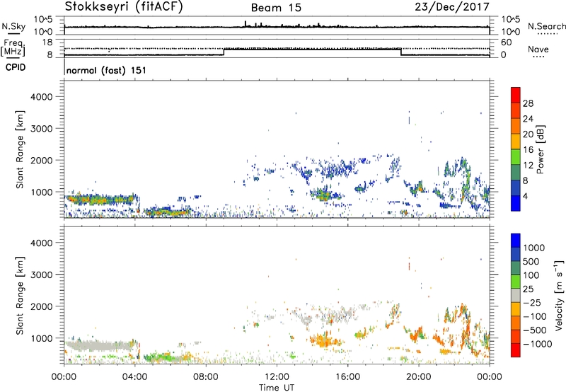Click the 'Velocity [m s⁻¹]' colorbar label
This screenshot has width=566, height=392.
pyautogui.click(x=559, y=295)
